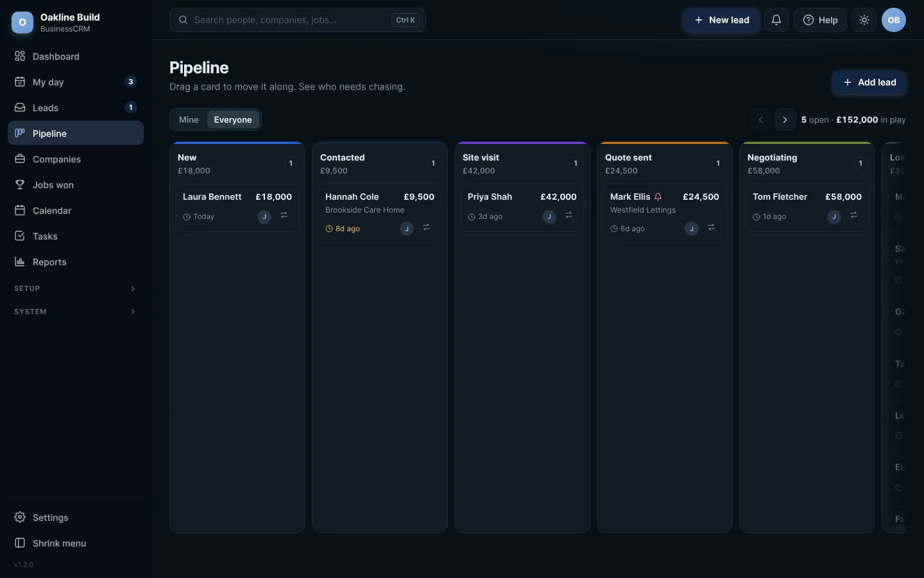Switch the pipeline filter to Mine
Screen dimensions: 924x578
189,119
